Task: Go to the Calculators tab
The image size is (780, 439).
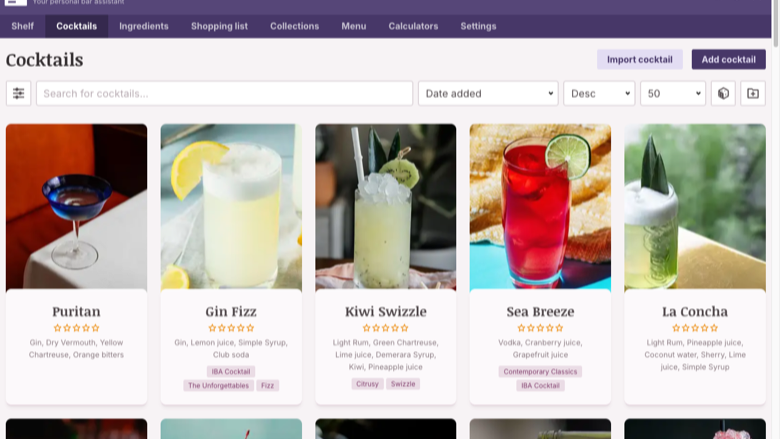Action: 413,26
